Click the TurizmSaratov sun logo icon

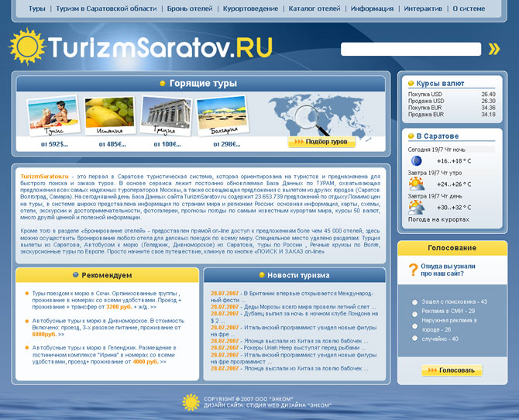[x=26, y=47]
